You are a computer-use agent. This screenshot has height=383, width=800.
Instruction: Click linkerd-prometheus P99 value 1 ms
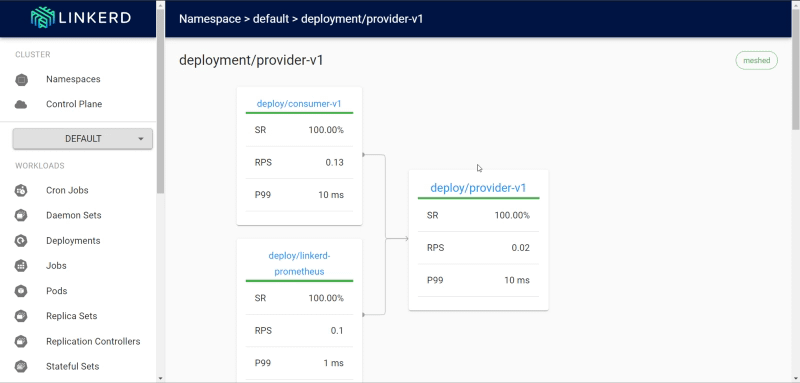tap(333, 363)
